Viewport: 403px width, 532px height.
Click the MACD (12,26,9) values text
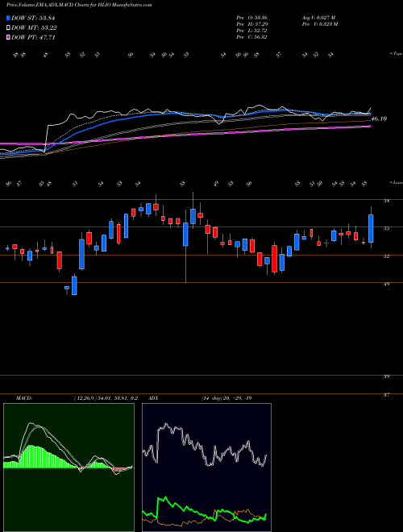coord(106,398)
